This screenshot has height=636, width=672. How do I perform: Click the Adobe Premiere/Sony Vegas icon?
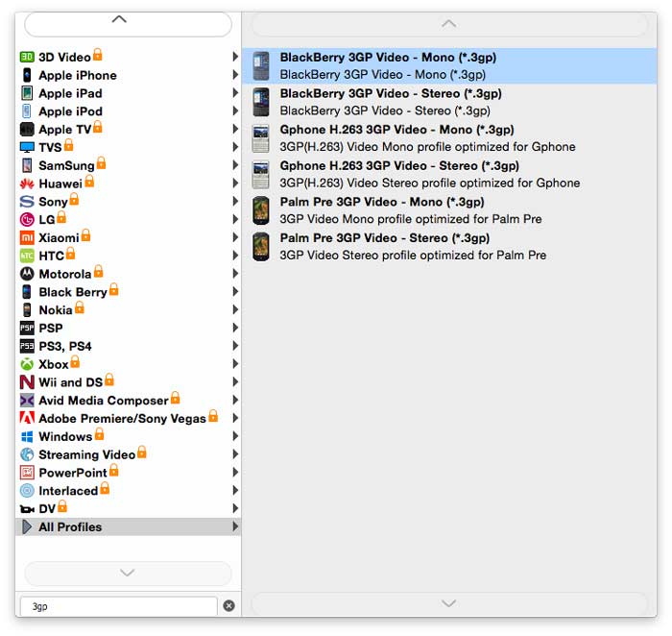pyautogui.click(x=27, y=418)
